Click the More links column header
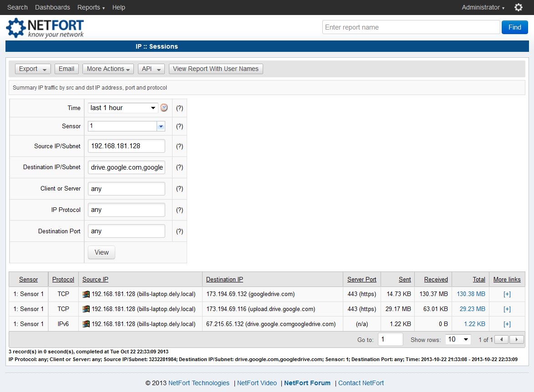Viewport: 534px width, 392px height. click(507, 279)
